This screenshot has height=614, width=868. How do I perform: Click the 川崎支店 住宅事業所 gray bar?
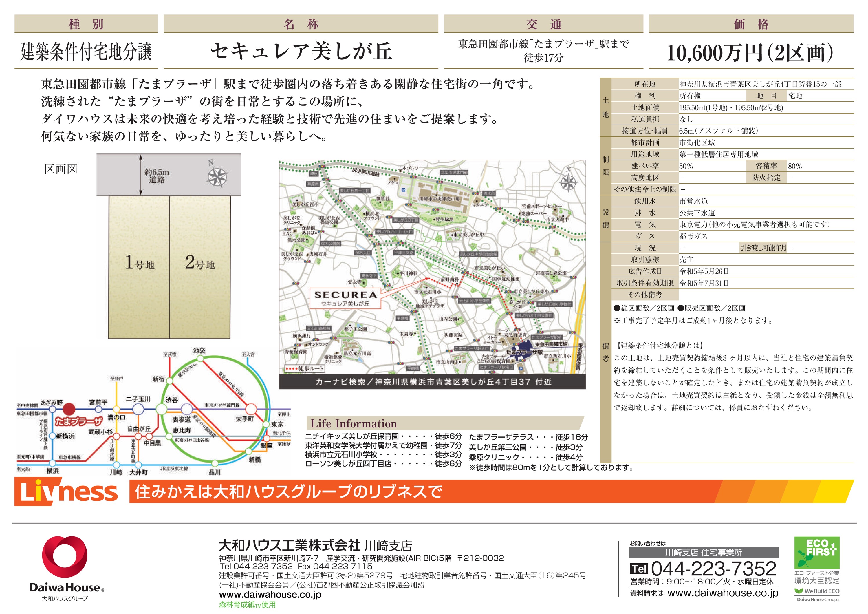703,552
